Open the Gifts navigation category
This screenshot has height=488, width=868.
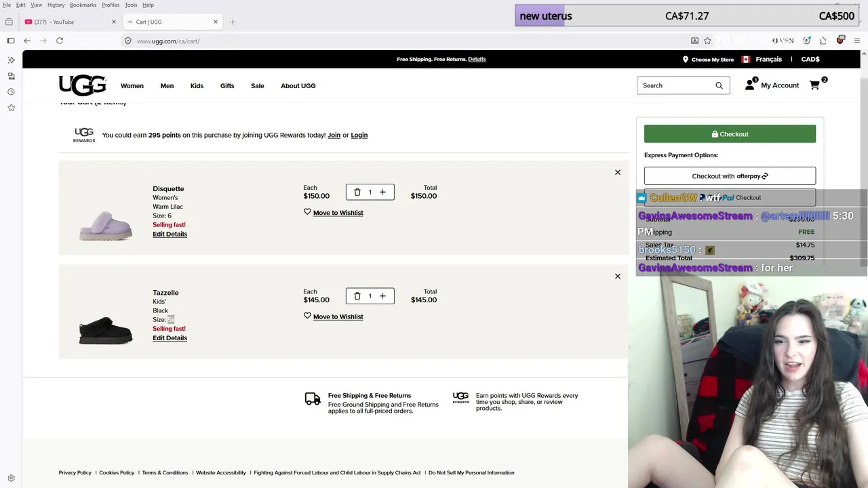pos(227,85)
